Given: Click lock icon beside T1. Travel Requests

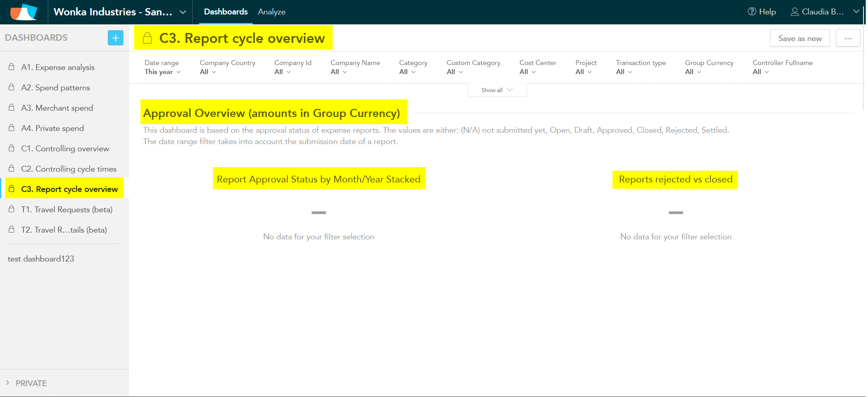Looking at the screenshot, I should click(12, 209).
